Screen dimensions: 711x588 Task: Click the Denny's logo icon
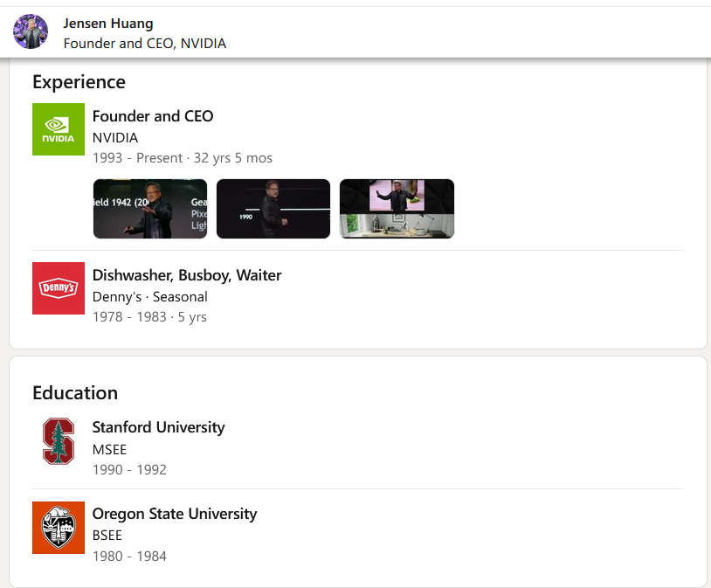pos(59,288)
